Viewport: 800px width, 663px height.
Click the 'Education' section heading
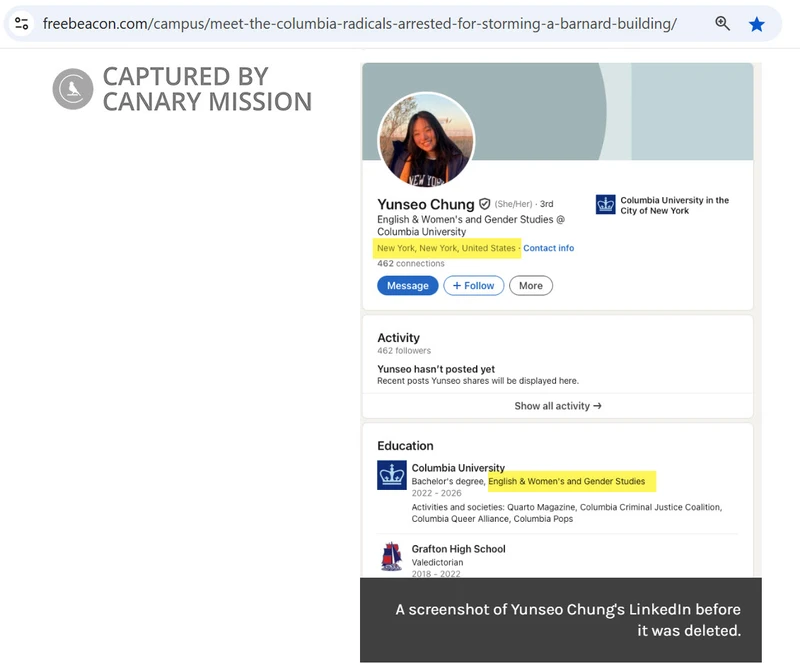coord(405,446)
